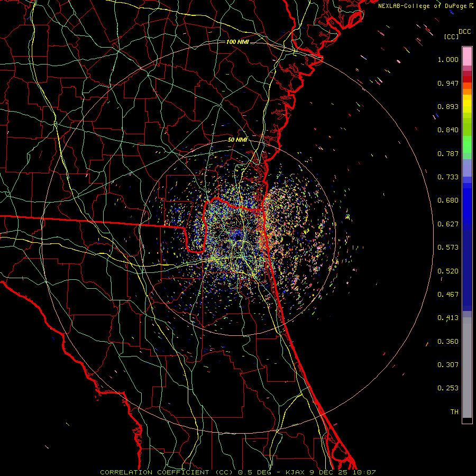
Task: Select the 0.360 value on the scale
Action: click(x=448, y=342)
